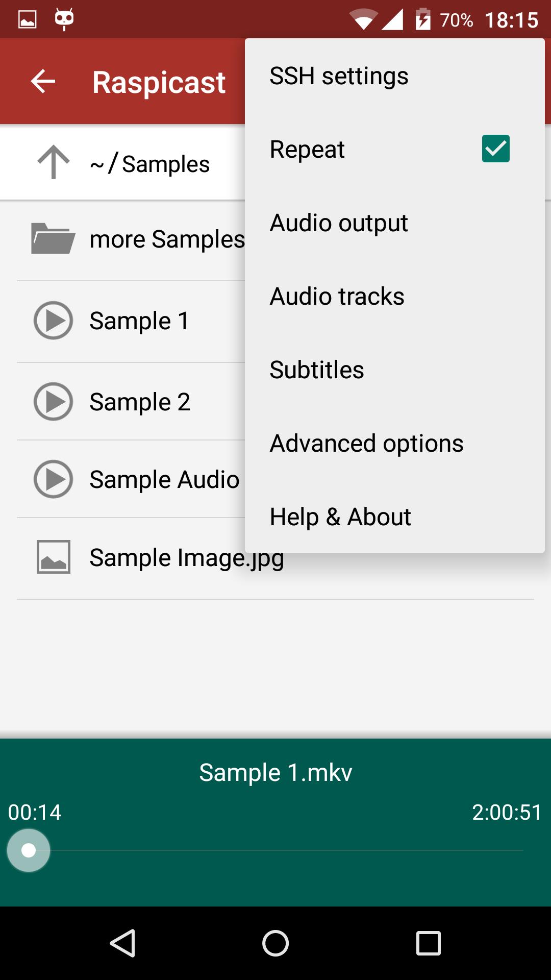Open Advanced options from the menu

395,444
